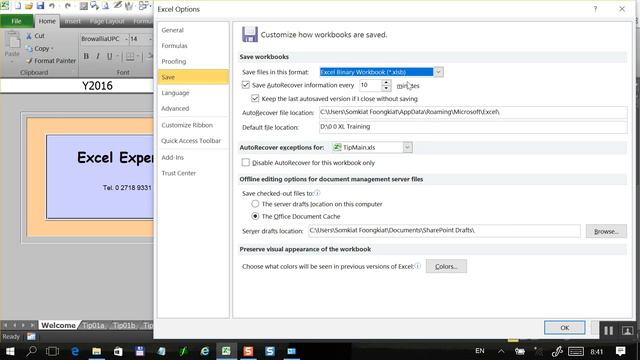Select the Tip01a sheet tab
This screenshot has height=360, width=640.
pyautogui.click(x=93, y=325)
